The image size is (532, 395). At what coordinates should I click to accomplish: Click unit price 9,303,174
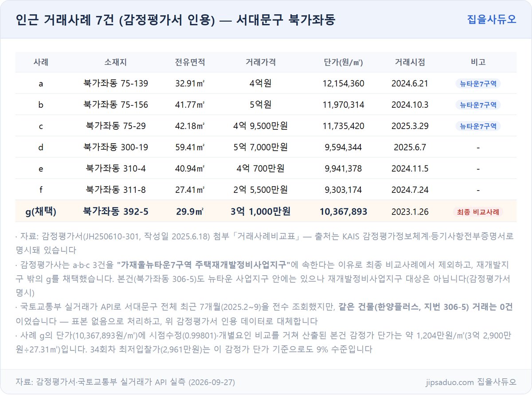coord(344,190)
